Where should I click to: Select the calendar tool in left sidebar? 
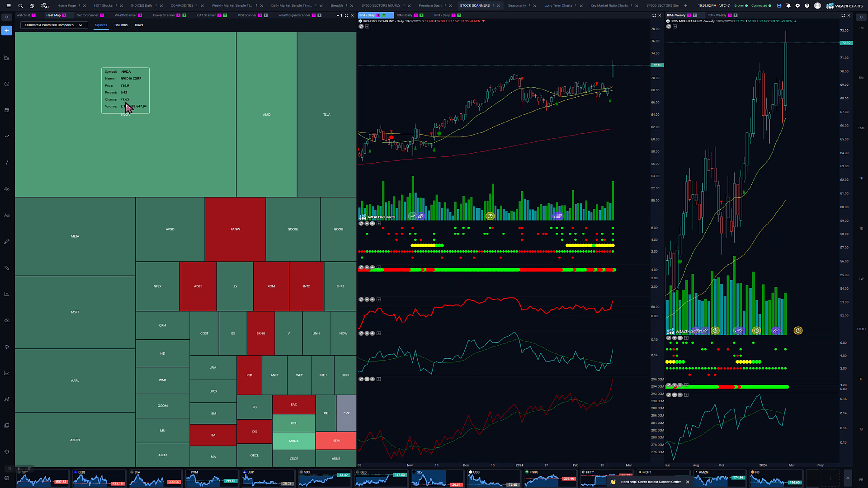pyautogui.click(x=7, y=110)
